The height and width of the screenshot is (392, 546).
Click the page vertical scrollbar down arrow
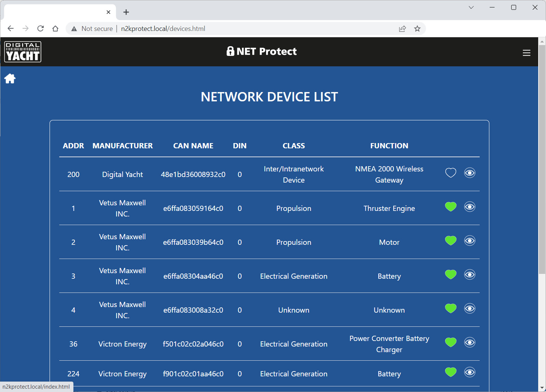coord(542,388)
